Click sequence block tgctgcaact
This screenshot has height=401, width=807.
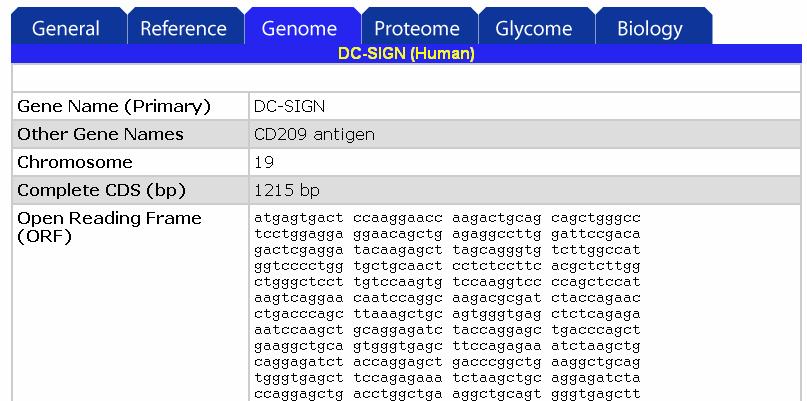tap(398, 266)
